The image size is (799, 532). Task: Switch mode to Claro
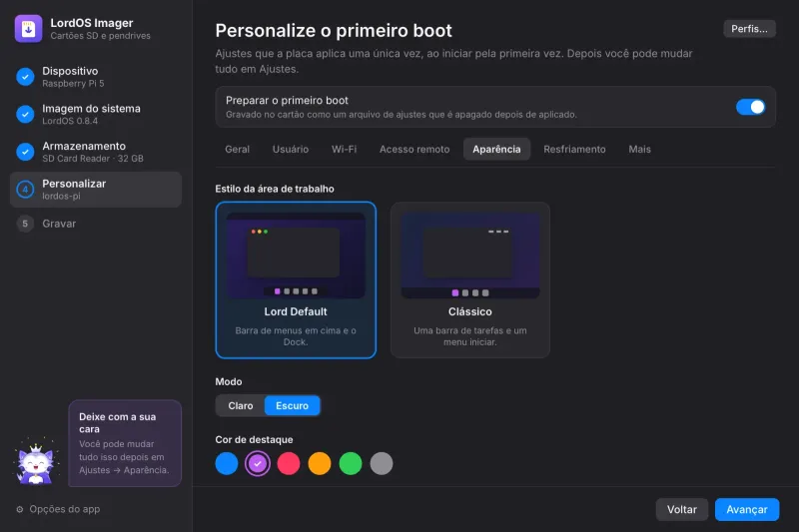click(x=241, y=406)
